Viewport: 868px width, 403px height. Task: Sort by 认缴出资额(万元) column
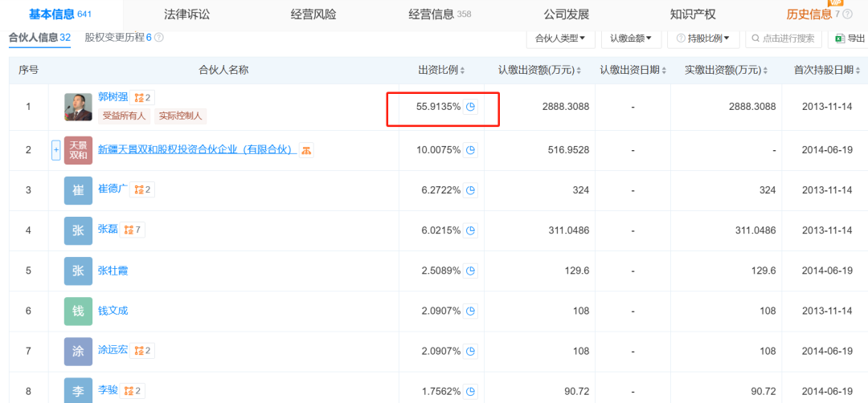coord(580,71)
